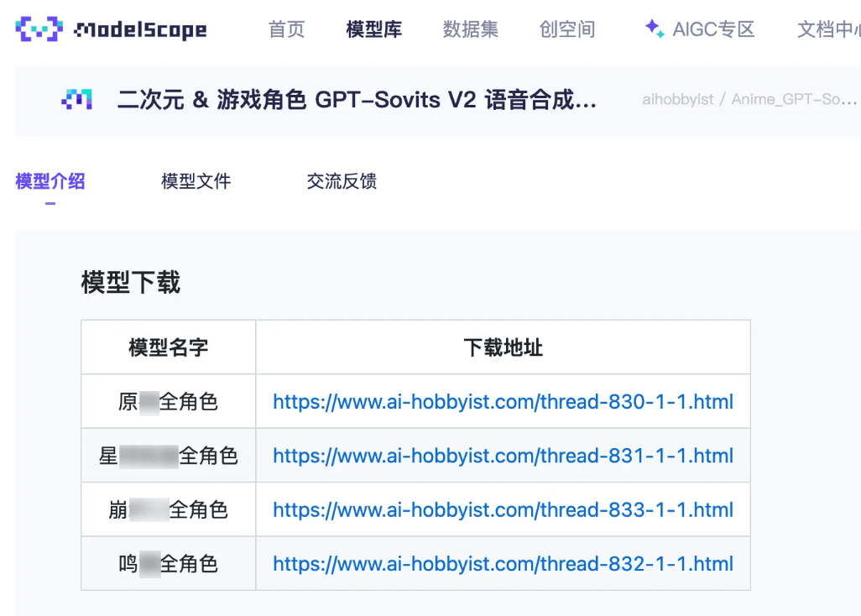Click the 模型下载 section heading

coord(130,282)
